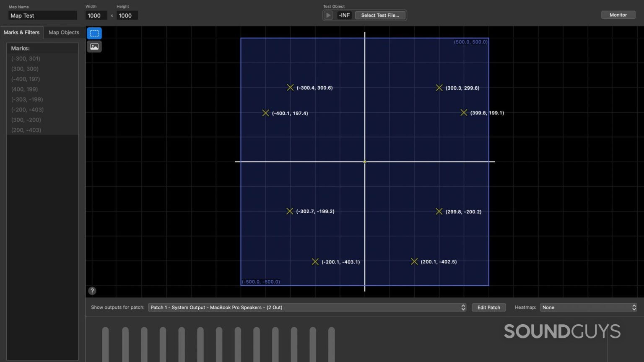Switch to the Marks & Filters tab
644x362 pixels.
(x=21, y=32)
